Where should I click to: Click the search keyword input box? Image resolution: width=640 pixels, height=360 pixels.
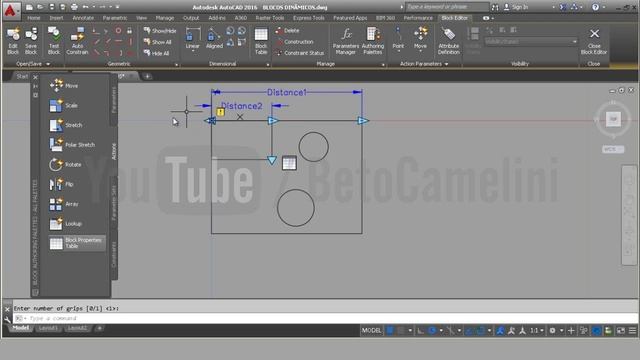447,7
